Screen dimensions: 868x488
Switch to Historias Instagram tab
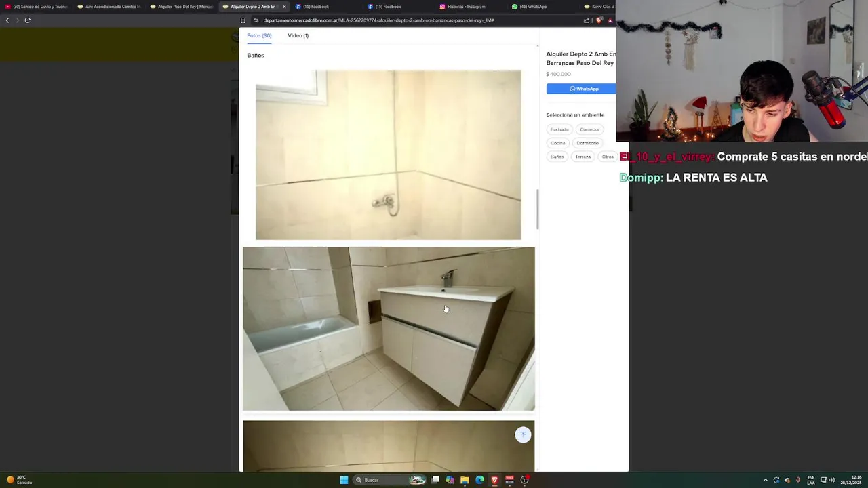coord(471,7)
